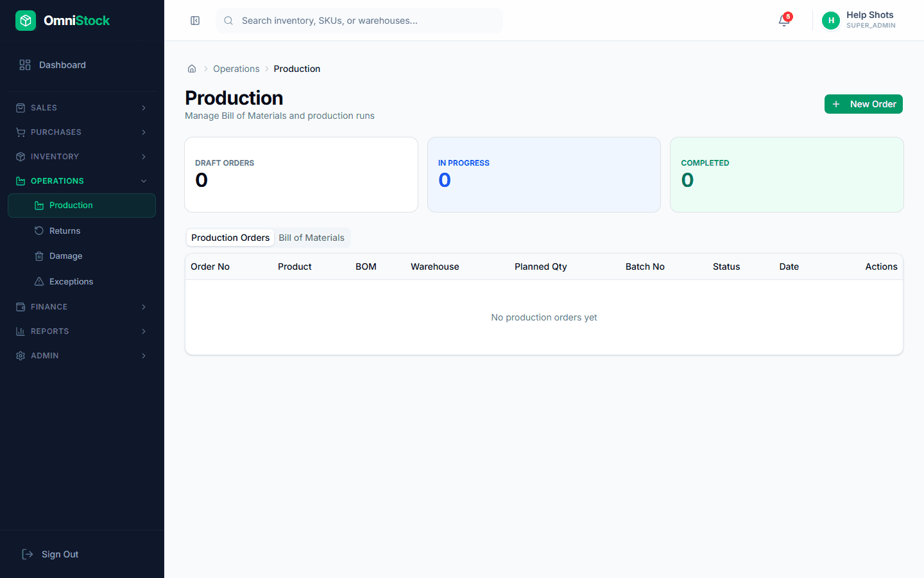Click the Operations factory icon
Viewport: 924px width, 578px height.
point(21,181)
